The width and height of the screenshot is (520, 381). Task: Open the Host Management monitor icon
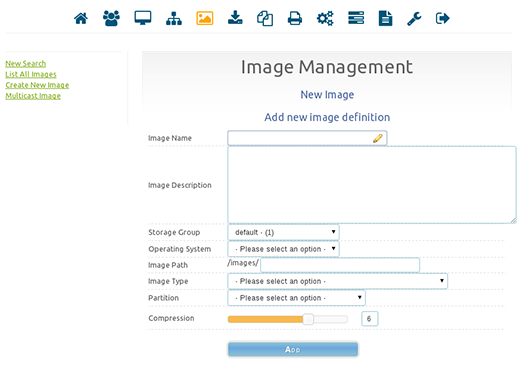click(143, 18)
